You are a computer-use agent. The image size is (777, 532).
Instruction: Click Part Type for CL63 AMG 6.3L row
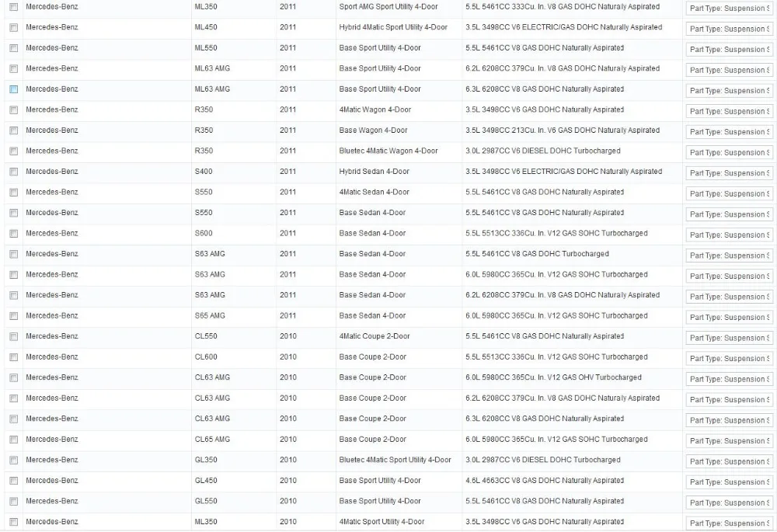[x=730, y=420]
